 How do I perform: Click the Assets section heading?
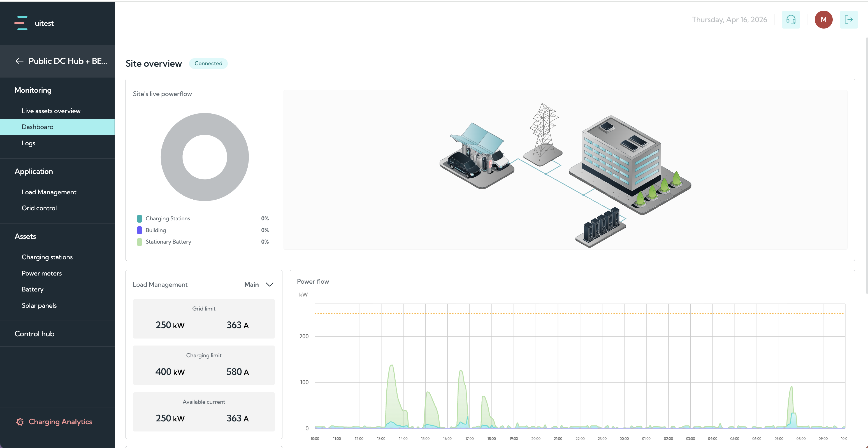(25, 236)
